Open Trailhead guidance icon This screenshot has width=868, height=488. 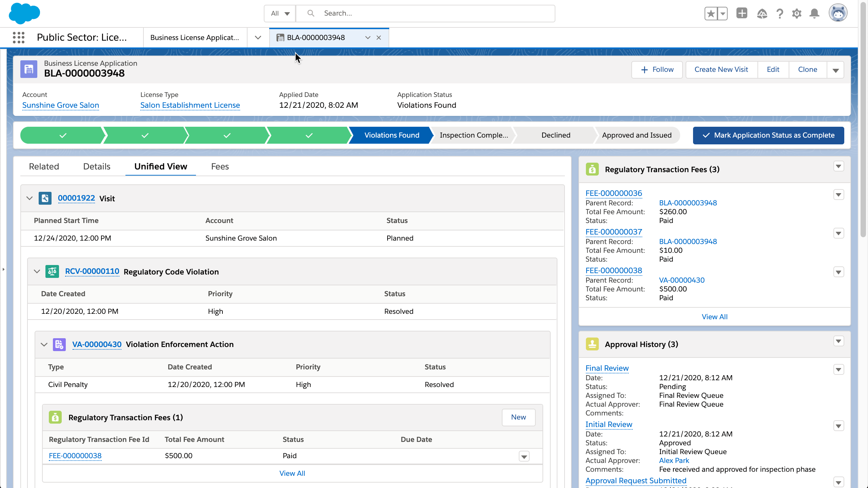tap(762, 14)
